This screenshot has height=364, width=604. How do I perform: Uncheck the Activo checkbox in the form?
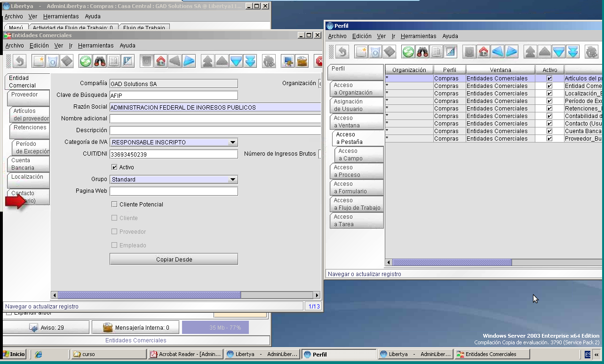click(x=114, y=167)
